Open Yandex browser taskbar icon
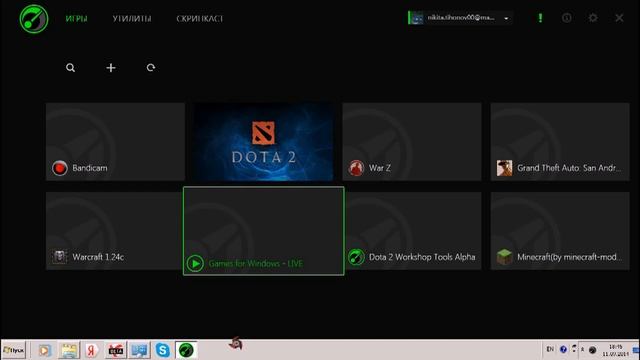The height and width of the screenshot is (360, 640). click(x=92, y=350)
